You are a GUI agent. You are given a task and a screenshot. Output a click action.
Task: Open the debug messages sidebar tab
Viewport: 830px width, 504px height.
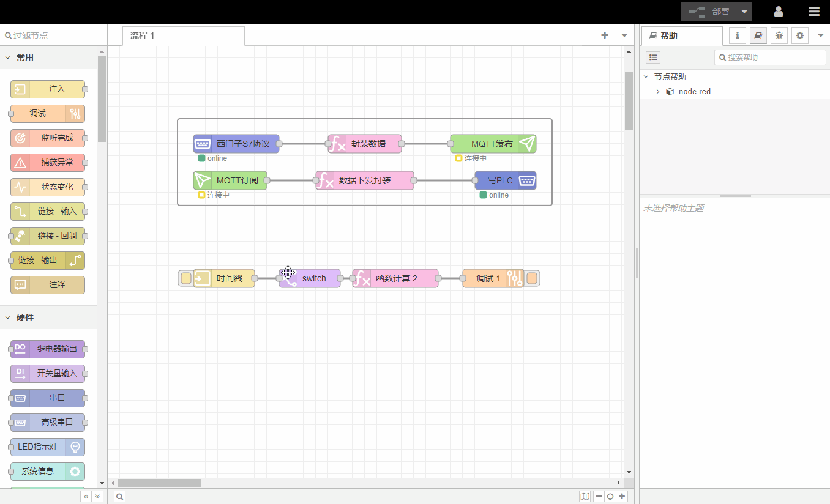pos(779,35)
